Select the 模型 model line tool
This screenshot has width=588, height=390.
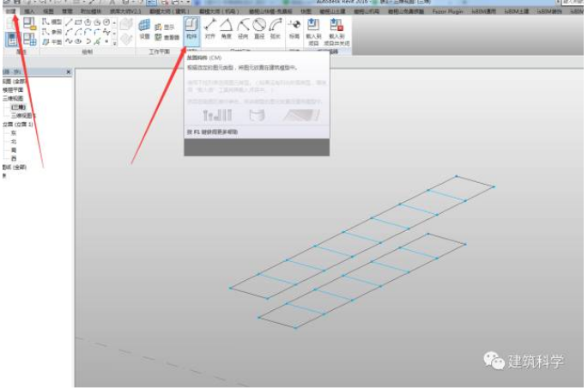point(52,21)
